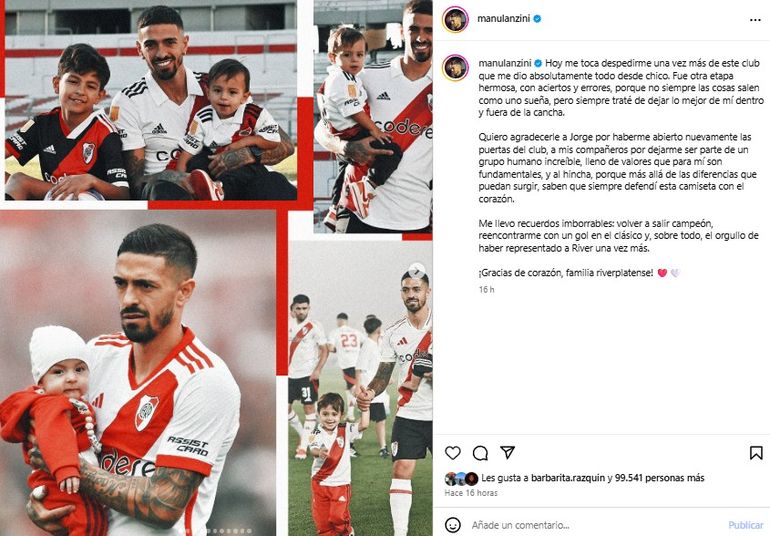Open manulanzini profile picture in header
Viewport: 770px width, 536px height.
coord(455,20)
